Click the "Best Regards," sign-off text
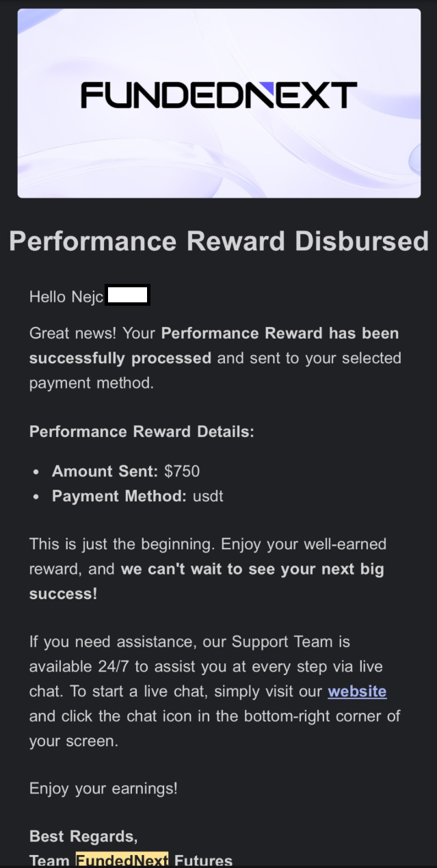The height and width of the screenshot is (868, 437). pos(83,837)
